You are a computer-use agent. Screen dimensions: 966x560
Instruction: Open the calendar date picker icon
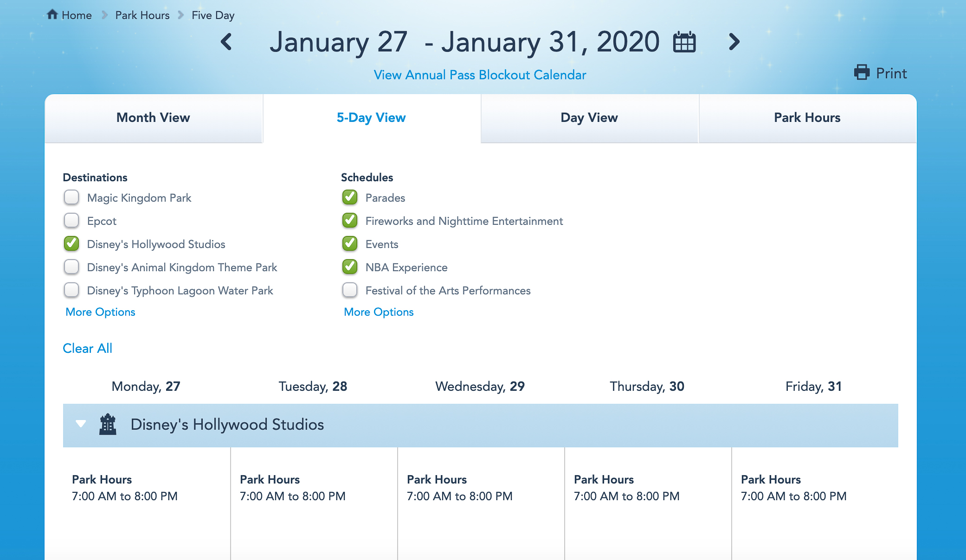[x=684, y=42]
